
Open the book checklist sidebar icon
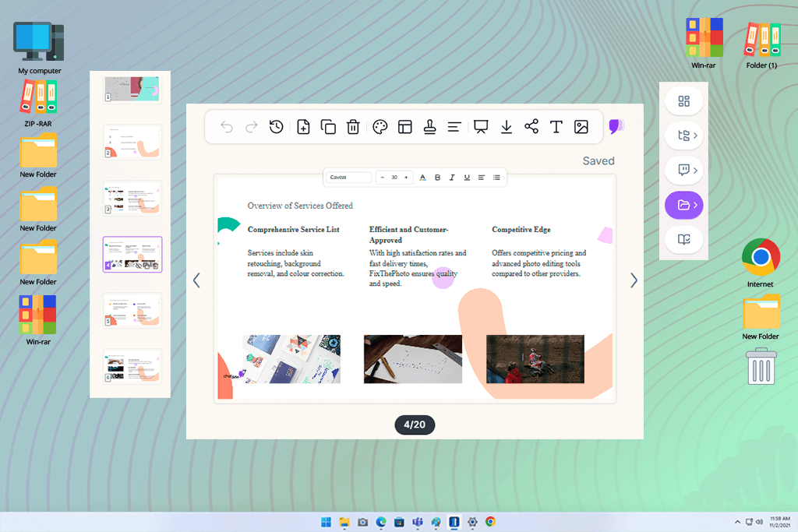(x=684, y=240)
